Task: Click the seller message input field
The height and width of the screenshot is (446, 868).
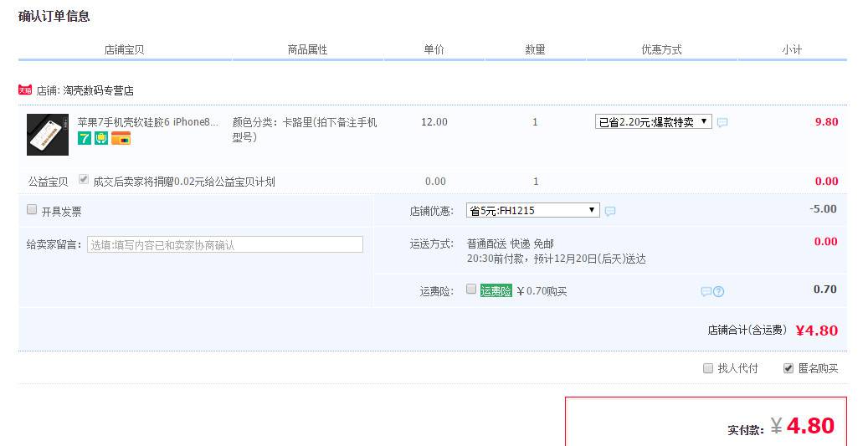Action: click(x=225, y=244)
